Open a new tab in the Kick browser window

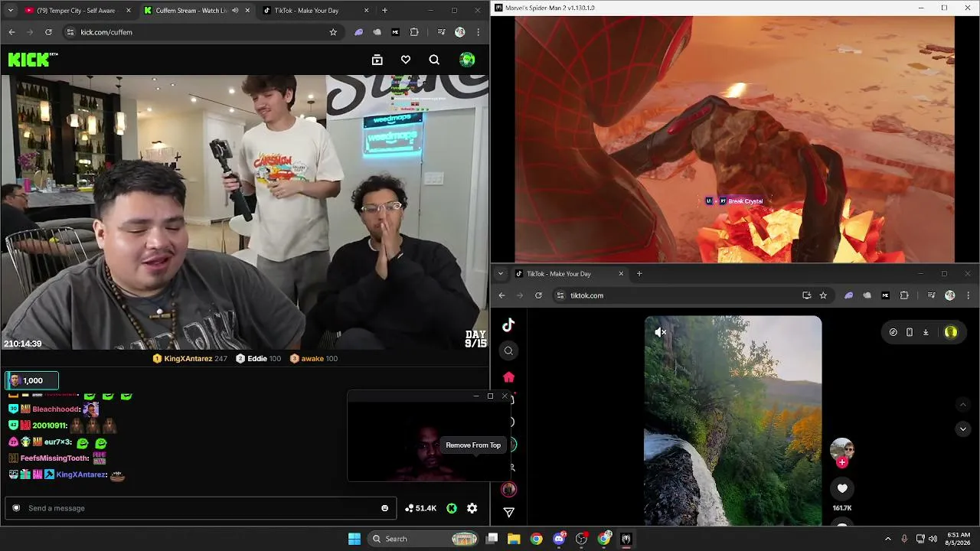pos(384,11)
